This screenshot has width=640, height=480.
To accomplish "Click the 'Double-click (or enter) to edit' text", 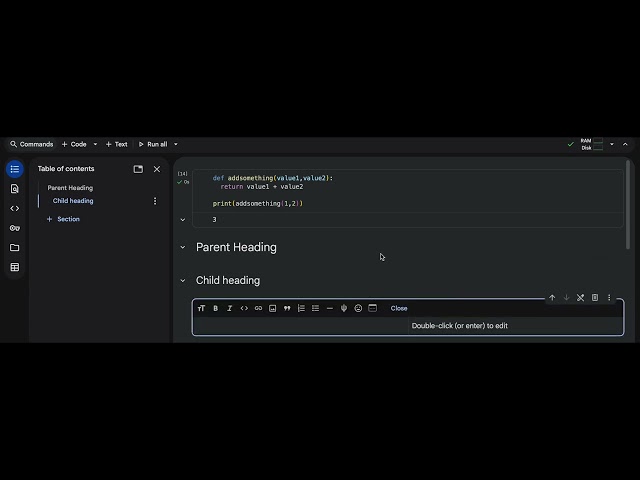I will coord(460,326).
